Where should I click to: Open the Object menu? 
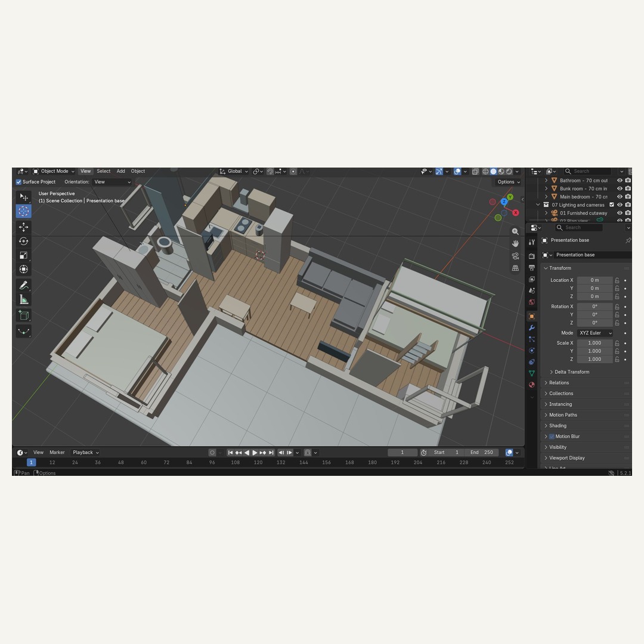(138, 171)
